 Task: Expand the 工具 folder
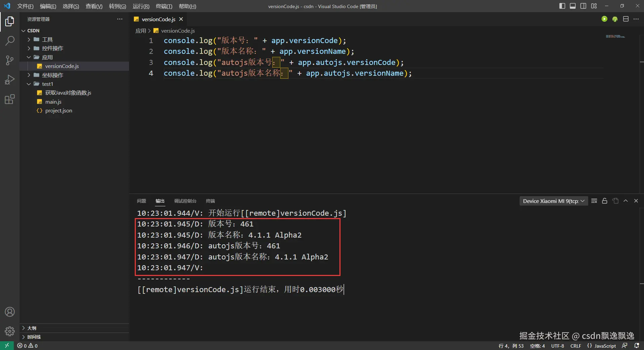coord(47,39)
